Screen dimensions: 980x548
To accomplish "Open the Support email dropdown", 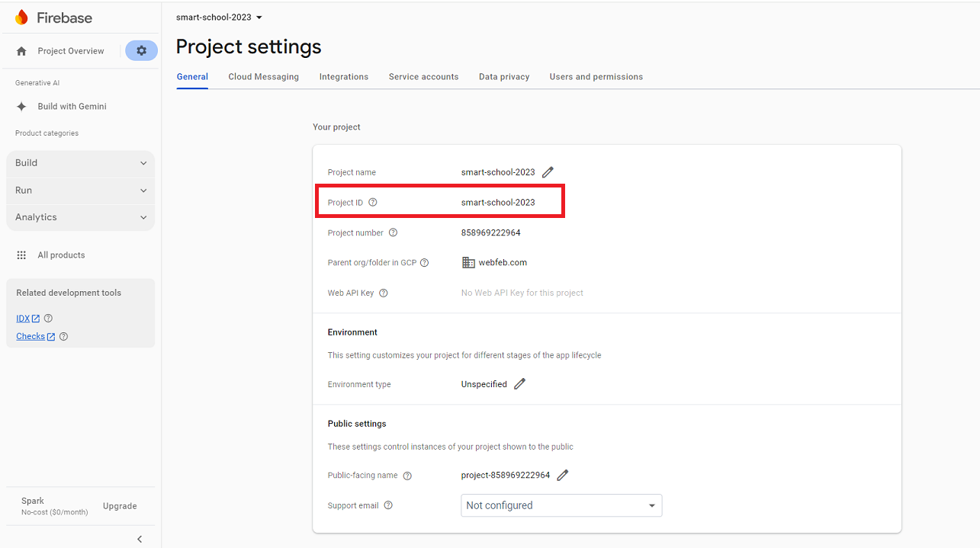I will pos(561,505).
